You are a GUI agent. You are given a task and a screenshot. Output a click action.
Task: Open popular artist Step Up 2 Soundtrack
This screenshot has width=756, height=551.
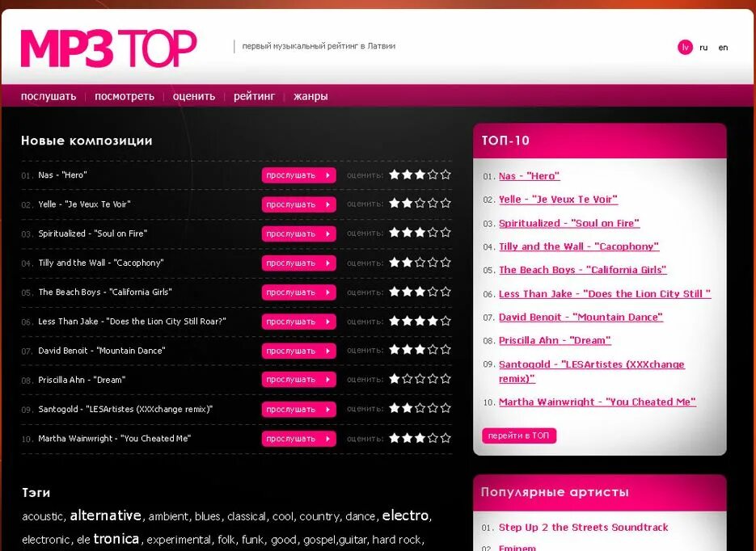pyautogui.click(x=584, y=528)
